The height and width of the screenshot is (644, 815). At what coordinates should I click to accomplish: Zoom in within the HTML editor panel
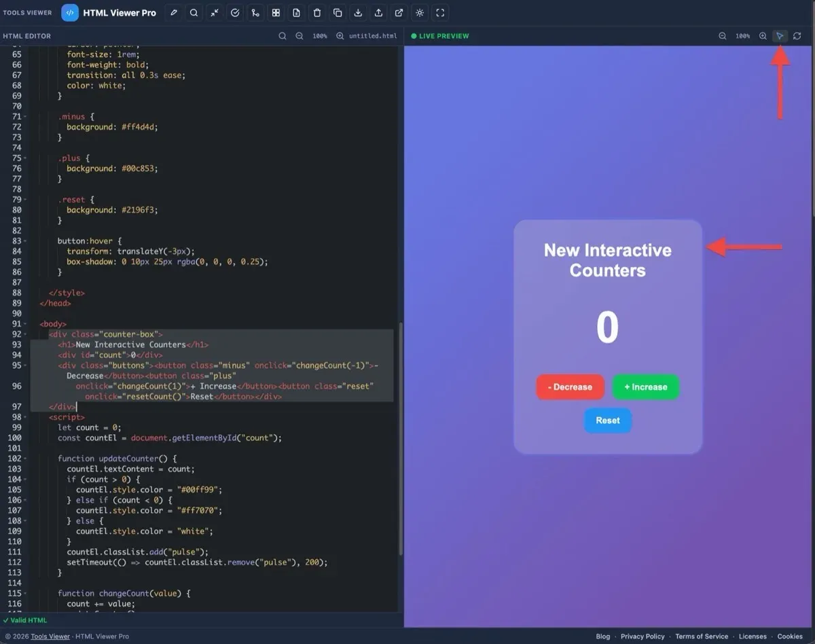point(340,36)
